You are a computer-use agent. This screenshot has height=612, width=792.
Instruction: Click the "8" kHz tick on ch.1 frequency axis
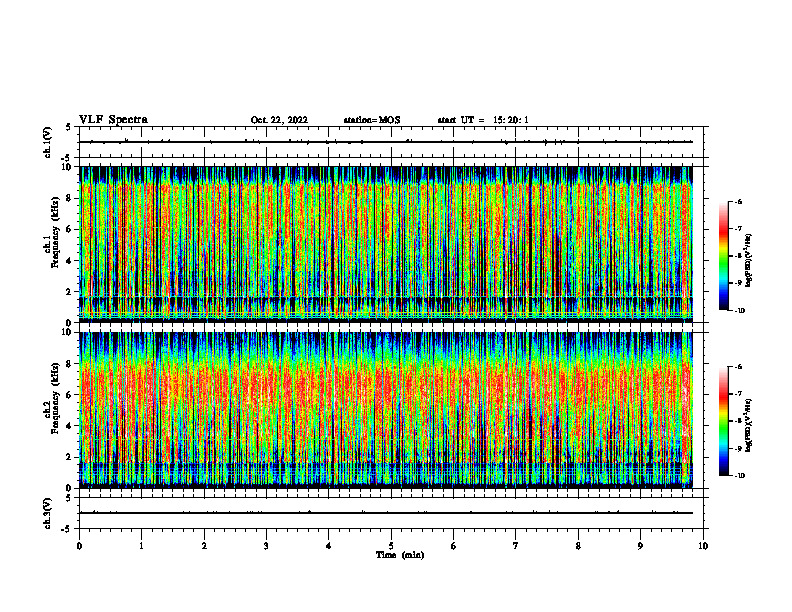(x=69, y=198)
